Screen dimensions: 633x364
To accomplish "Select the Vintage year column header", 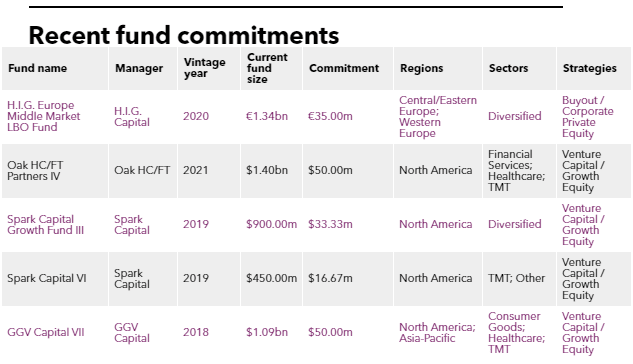I will (205, 68).
